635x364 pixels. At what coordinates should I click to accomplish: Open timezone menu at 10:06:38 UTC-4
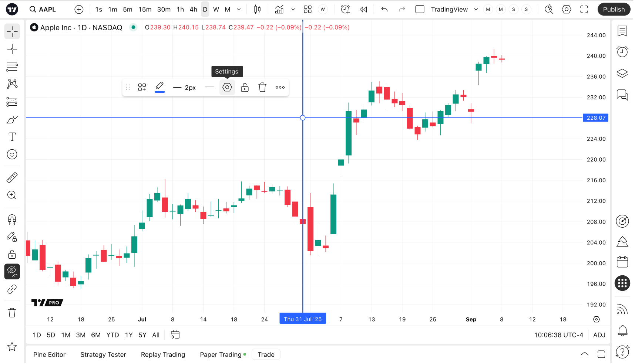558,335
